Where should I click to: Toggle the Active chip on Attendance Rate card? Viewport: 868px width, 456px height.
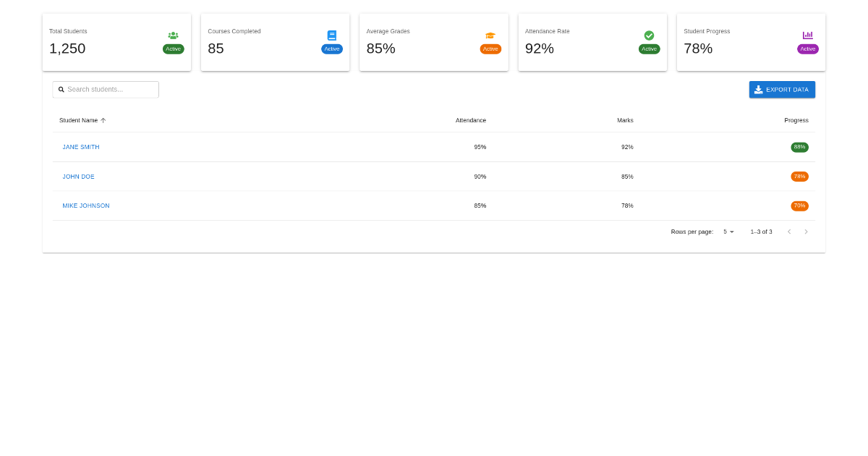[649, 49]
